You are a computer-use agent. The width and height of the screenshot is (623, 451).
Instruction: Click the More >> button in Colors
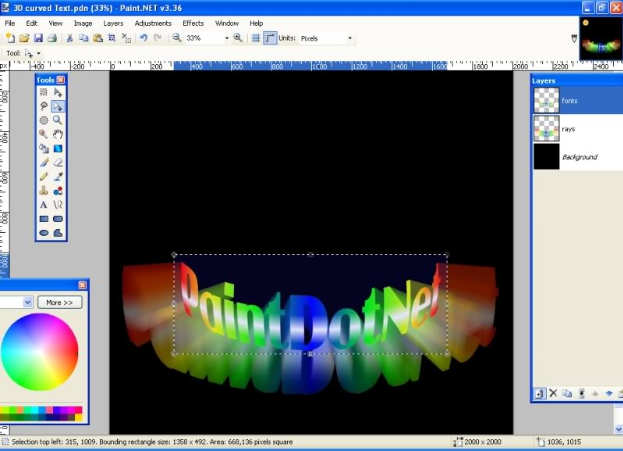click(x=60, y=302)
